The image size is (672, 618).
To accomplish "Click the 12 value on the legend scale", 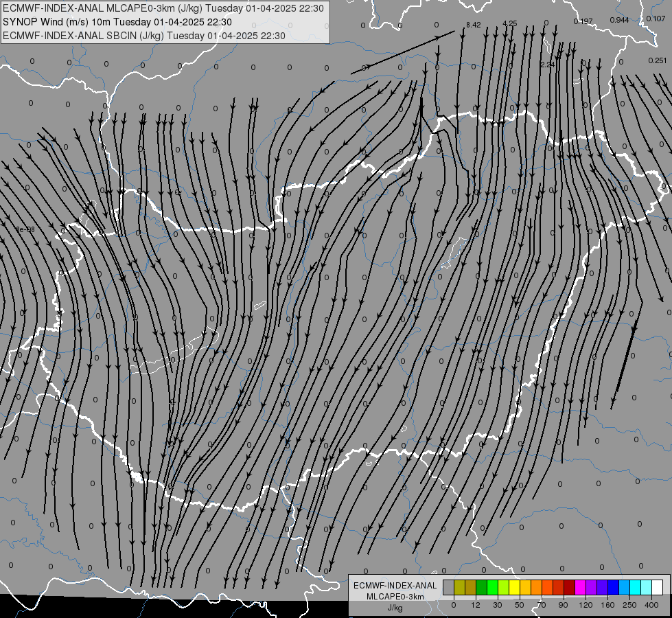I will point(476,605).
